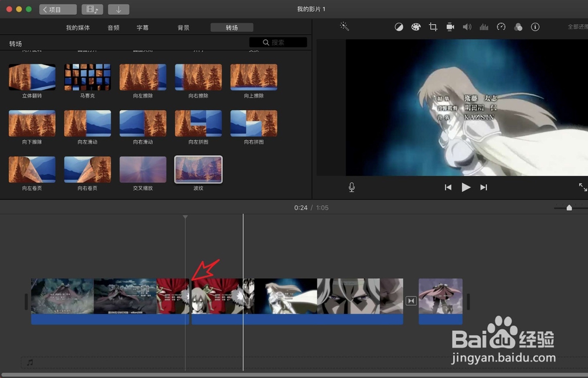Screen dimensions: 588x378
Task: Click the timecode display 0:24
Action: tap(300, 208)
